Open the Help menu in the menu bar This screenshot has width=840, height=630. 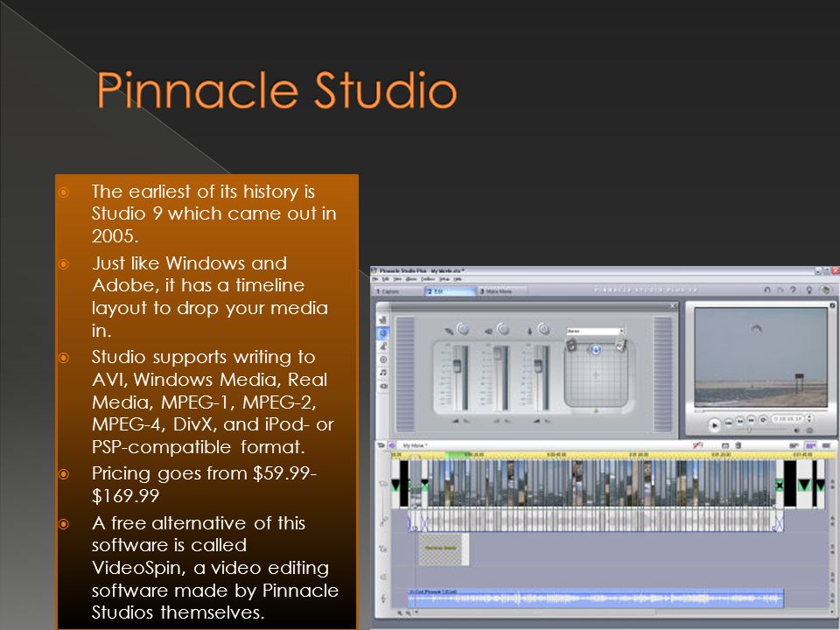(x=458, y=279)
